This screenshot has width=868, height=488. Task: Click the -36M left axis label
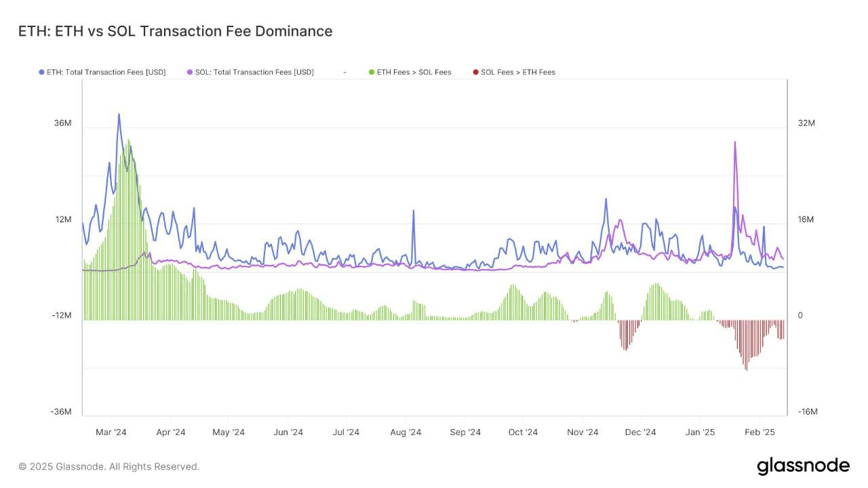coord(60,412)
